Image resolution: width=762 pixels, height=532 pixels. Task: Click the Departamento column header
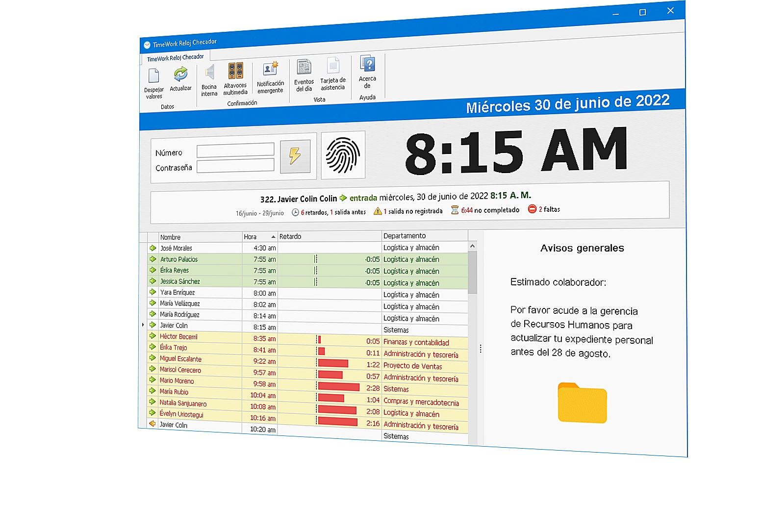(x=424, y=236)
